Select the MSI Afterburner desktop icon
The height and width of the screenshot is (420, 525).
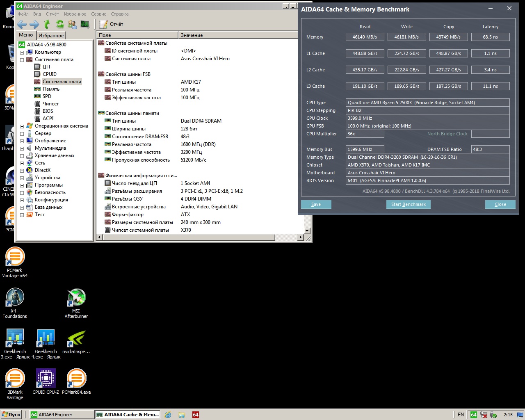point(76,303)
